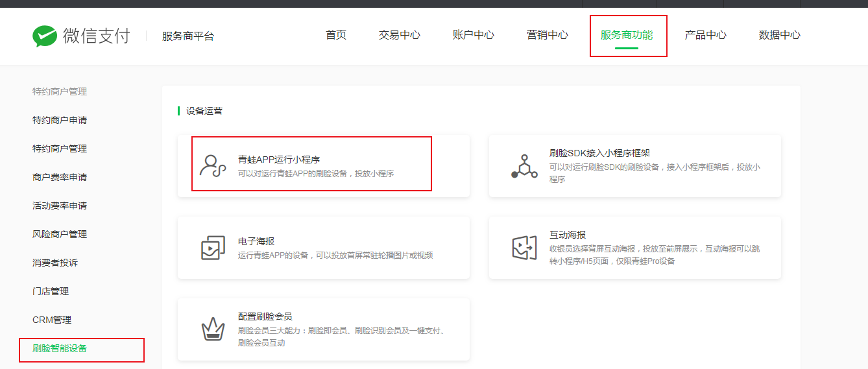
Task: Click the 互动海报 icon
Action: point(524,248)
